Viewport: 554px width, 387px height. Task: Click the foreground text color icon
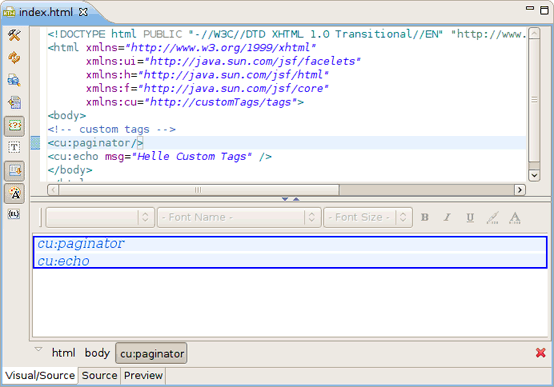click(x=515, y=217)
